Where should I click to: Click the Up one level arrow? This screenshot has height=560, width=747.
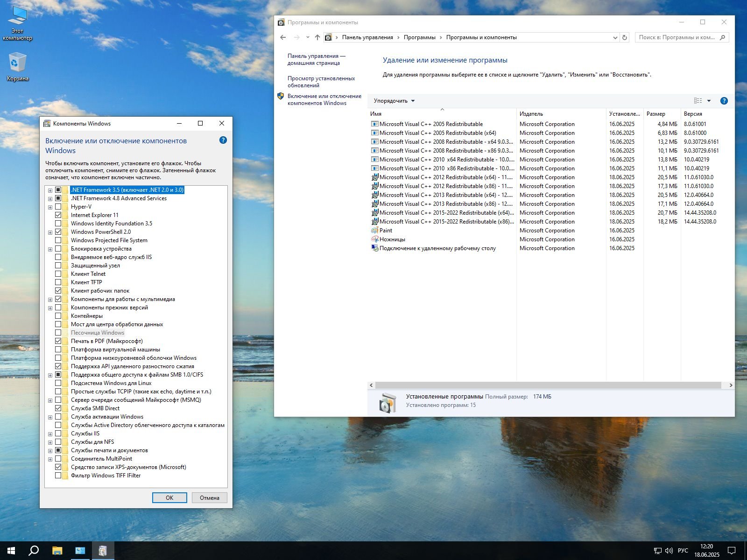(x=317, y=37)
